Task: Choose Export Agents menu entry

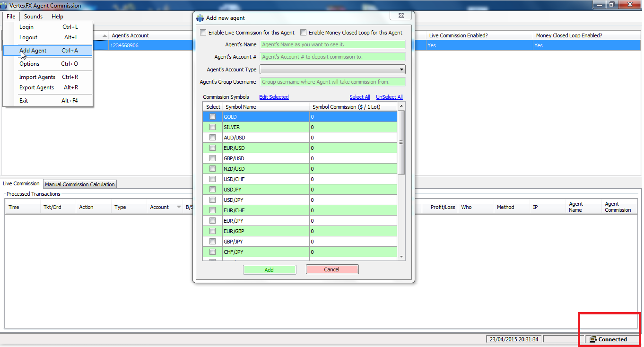Action: (x=48, y=87)
